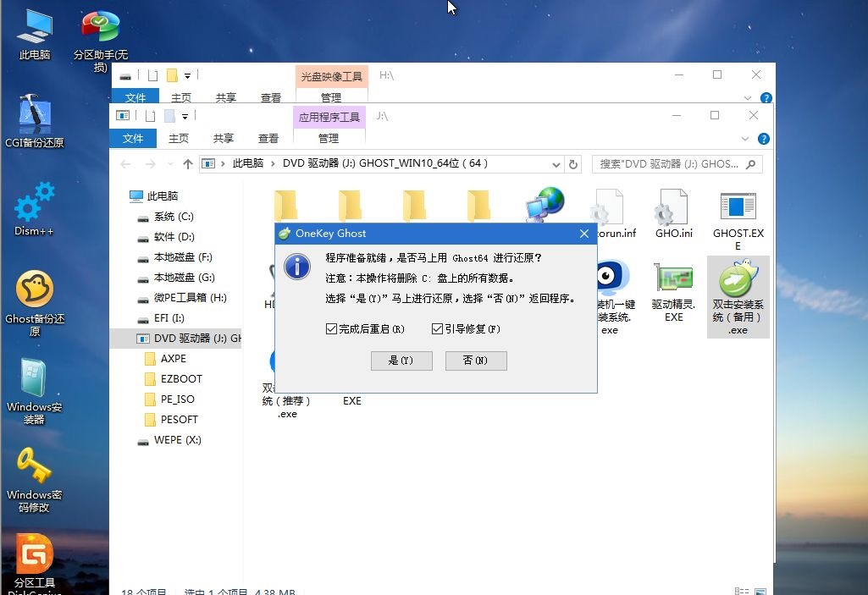Image resolution: width=868 pixels, height=595 pixels.
Task: Launch Dism++ from the desktop
Action: [x=35, y=209]
